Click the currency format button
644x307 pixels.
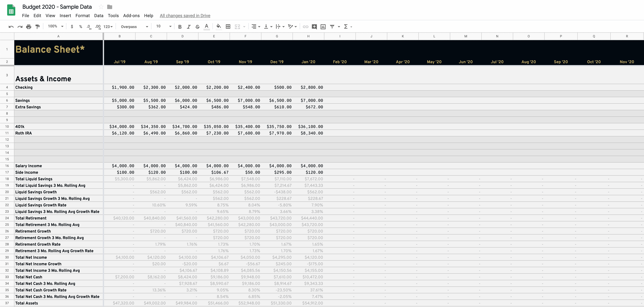pyautogui.click(x=72, y=27)
